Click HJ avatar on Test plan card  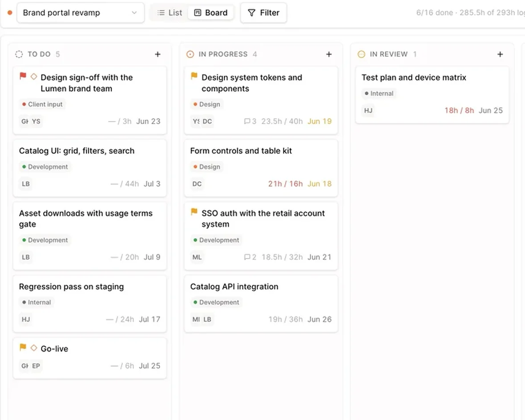coord(368,110)
